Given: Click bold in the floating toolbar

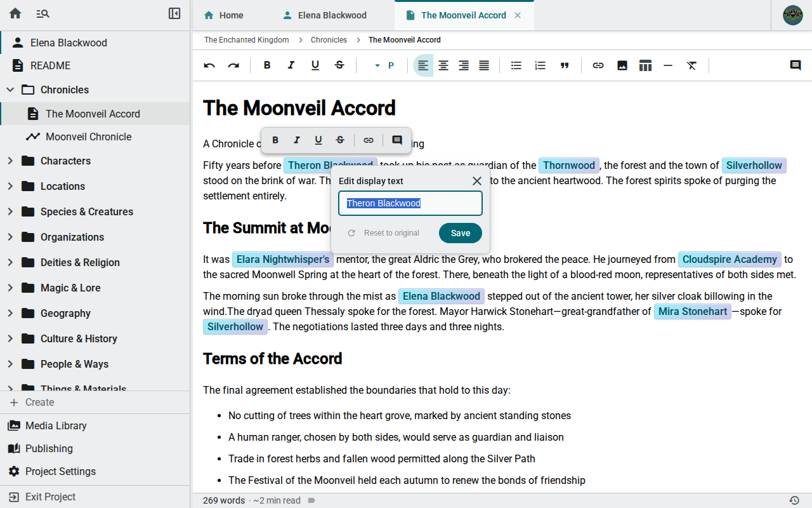Looking at the screenshot, I should coord(275,140).
